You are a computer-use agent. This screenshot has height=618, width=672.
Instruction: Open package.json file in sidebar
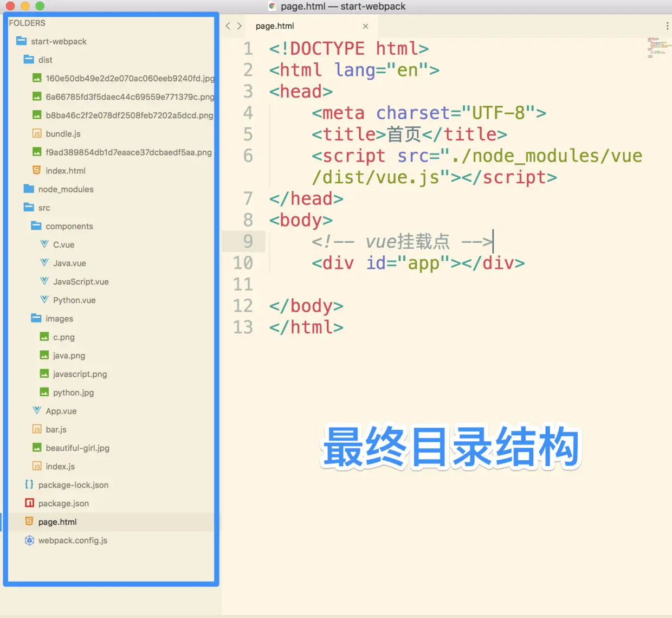(63, 504)
